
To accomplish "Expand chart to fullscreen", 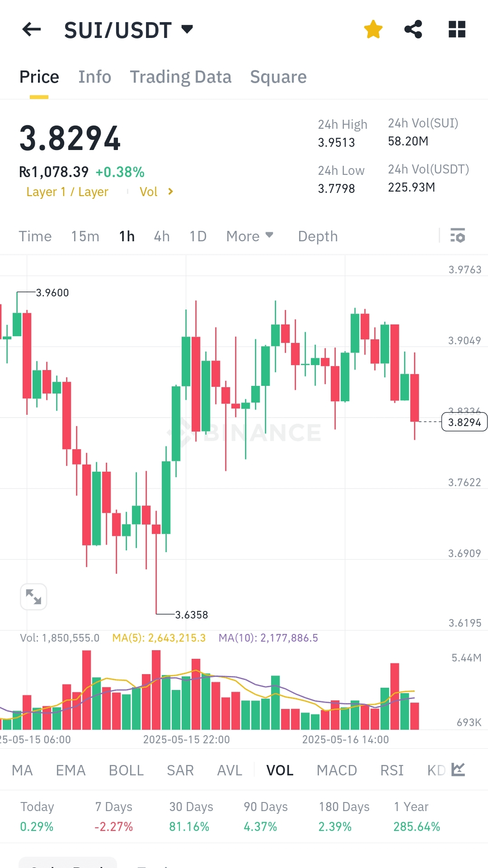I will 33,597.
